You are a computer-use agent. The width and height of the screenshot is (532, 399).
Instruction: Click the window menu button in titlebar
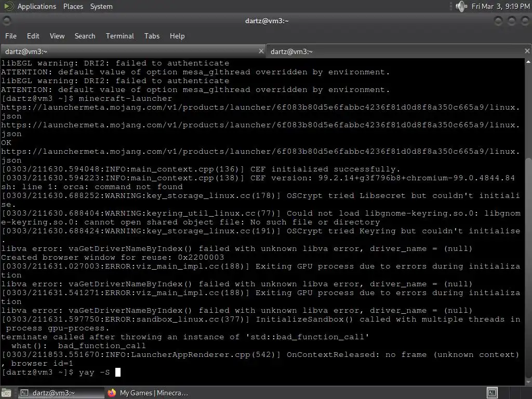point(6,21)
